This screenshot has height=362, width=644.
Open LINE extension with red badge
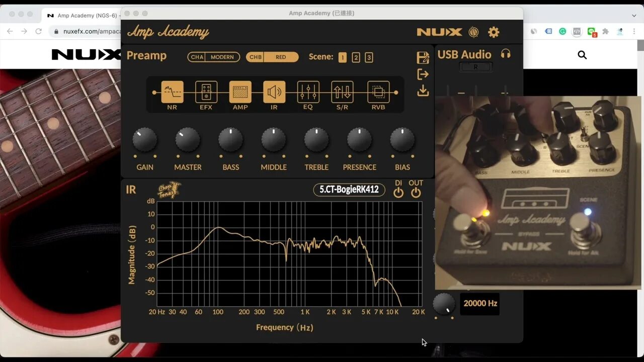pos(592,32)
